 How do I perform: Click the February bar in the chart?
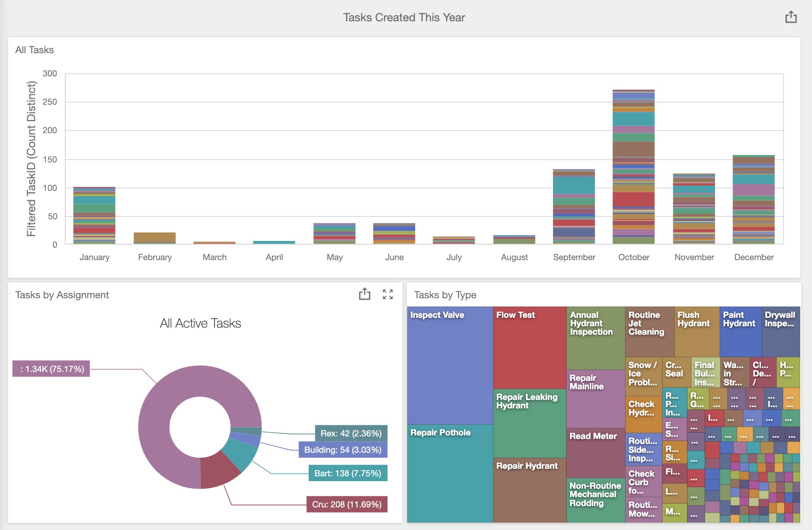click(155, 238)
